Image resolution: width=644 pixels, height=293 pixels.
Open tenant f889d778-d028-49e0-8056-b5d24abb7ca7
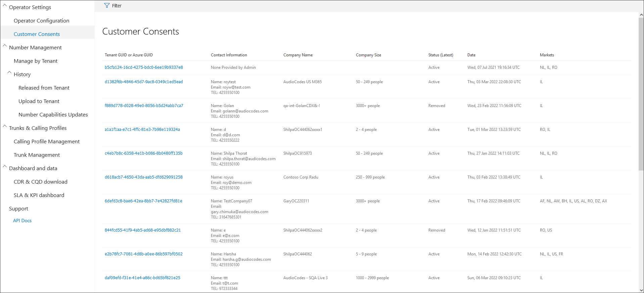pyautogui.click(x=144, y=106)
